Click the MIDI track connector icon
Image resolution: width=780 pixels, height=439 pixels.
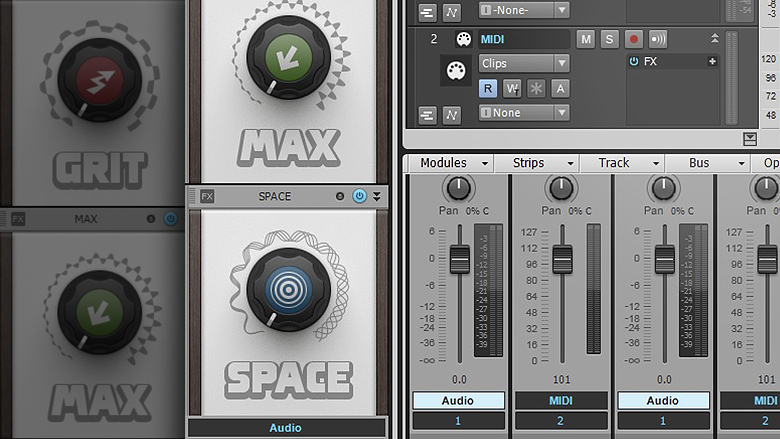[x=463, y=39]
